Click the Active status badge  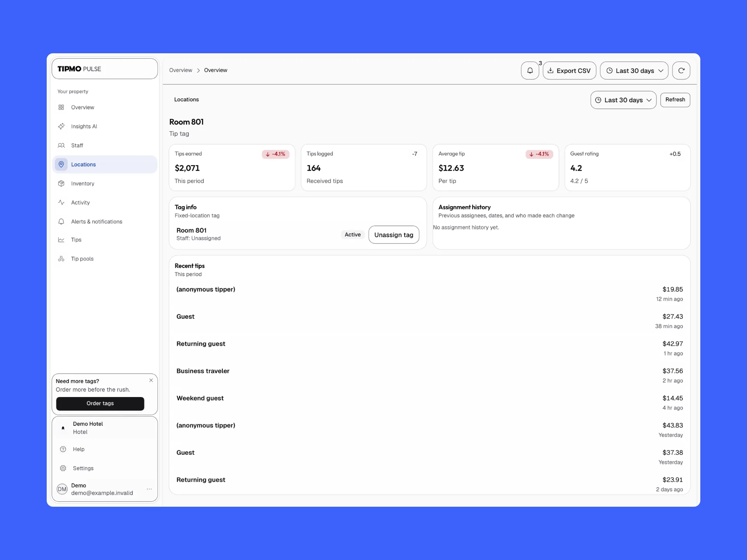pos(352,234)
